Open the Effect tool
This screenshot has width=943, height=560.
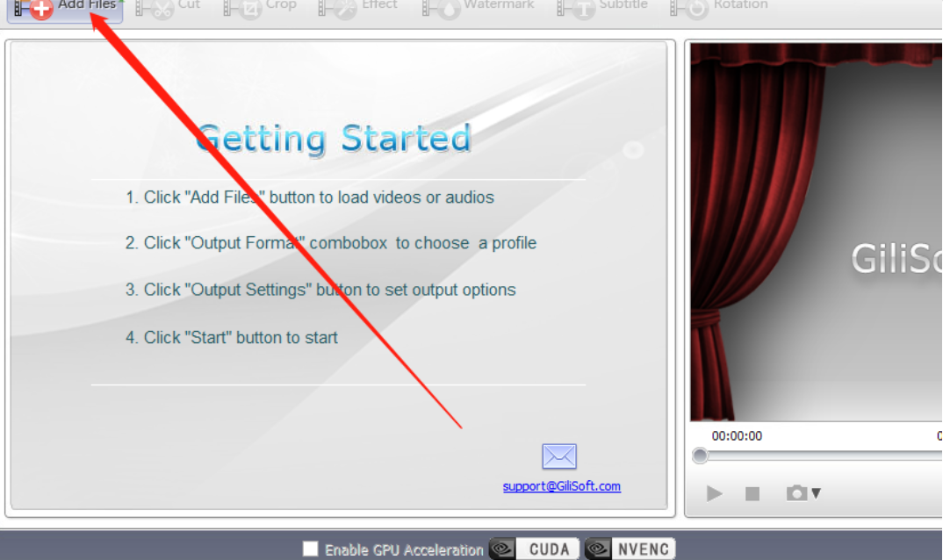coord(358,8)
